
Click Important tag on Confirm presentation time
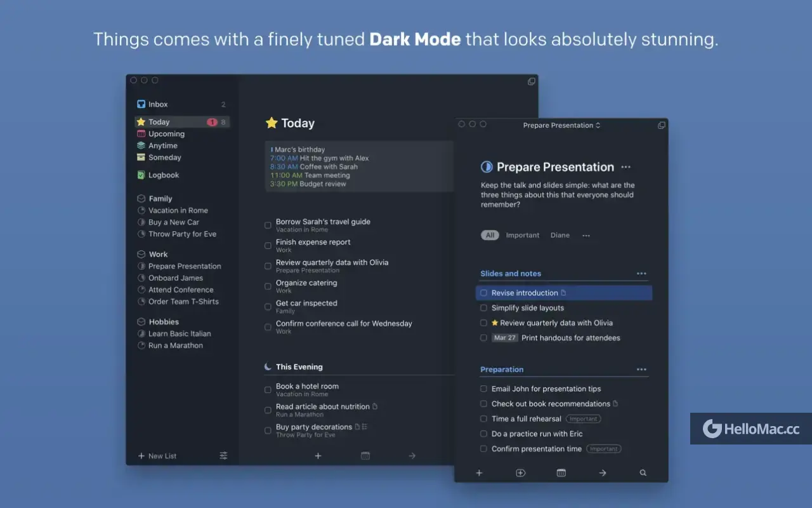click(604, 449)
